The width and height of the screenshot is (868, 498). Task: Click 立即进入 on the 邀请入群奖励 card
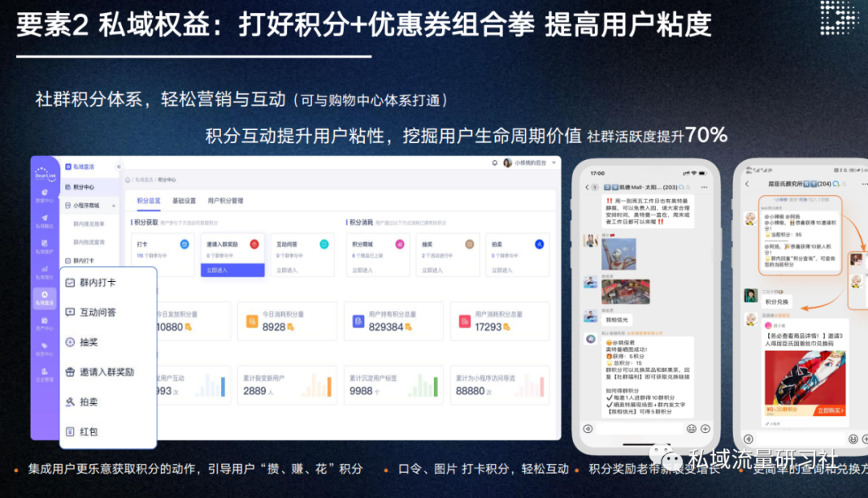click(x=232, y=270)
